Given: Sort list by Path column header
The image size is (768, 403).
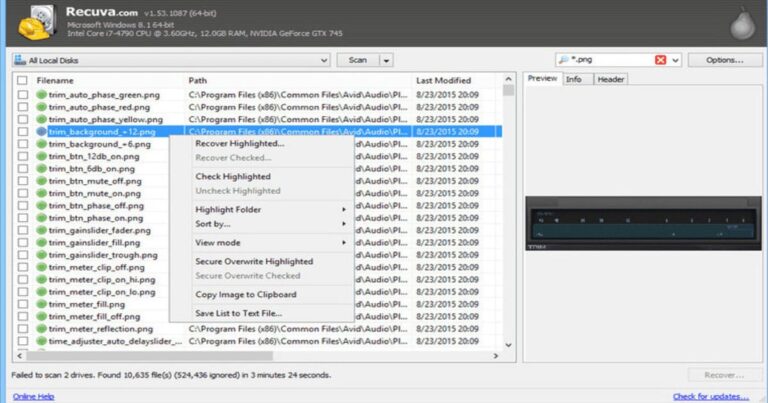Looking at the screenshot, I should (197, 80).
